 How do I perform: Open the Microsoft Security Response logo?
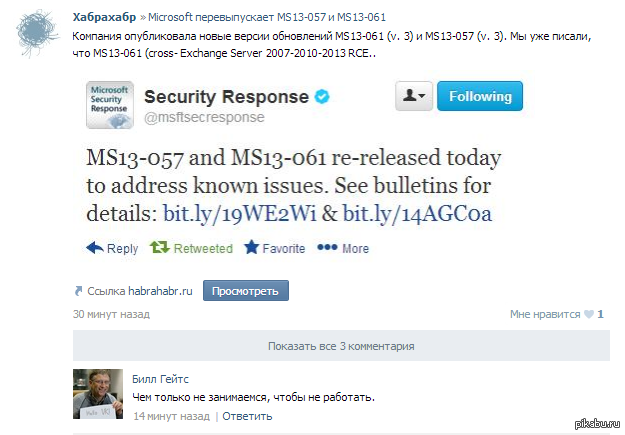(109, 105)
